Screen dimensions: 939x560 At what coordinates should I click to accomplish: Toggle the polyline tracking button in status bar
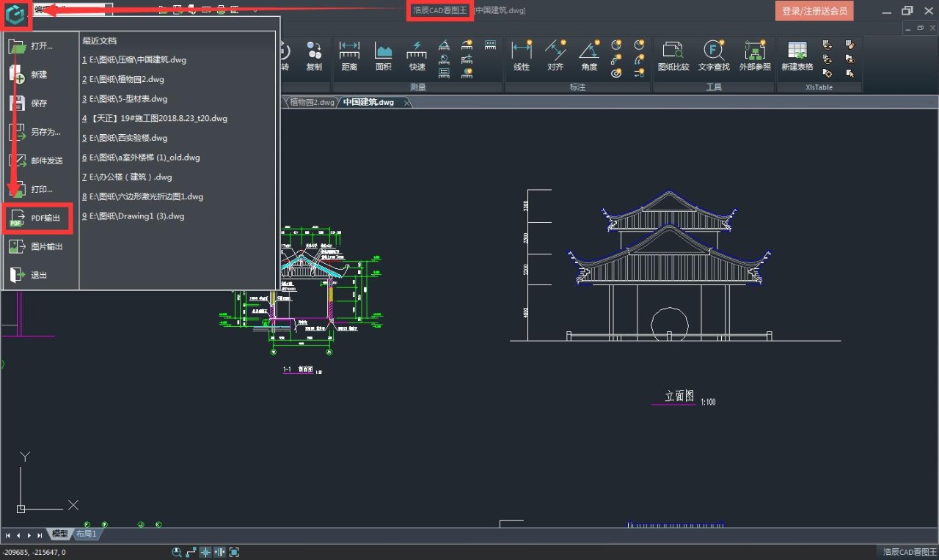pos(191,552)
